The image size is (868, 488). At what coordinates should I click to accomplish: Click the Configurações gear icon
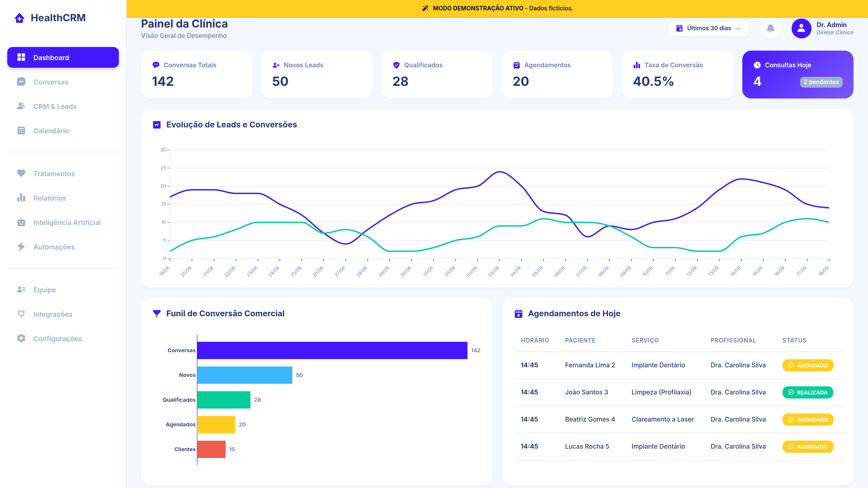coord(21,338)
